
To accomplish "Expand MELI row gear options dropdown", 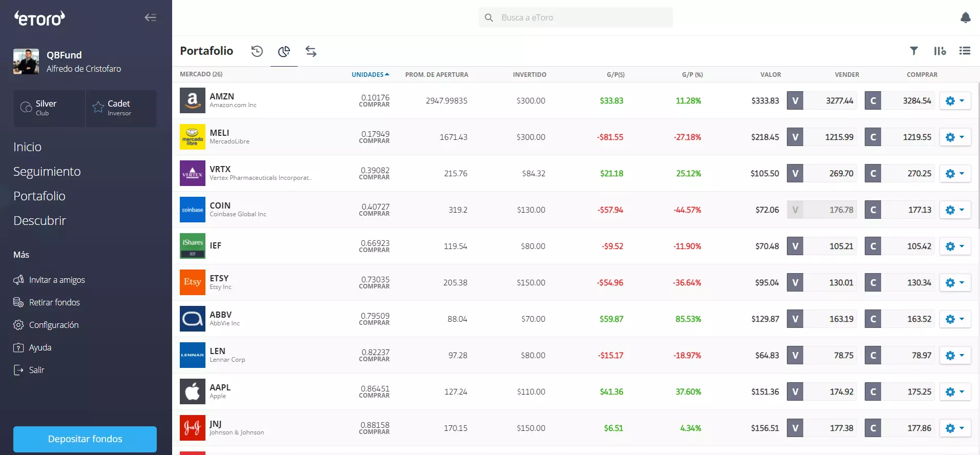I will 955,137.
